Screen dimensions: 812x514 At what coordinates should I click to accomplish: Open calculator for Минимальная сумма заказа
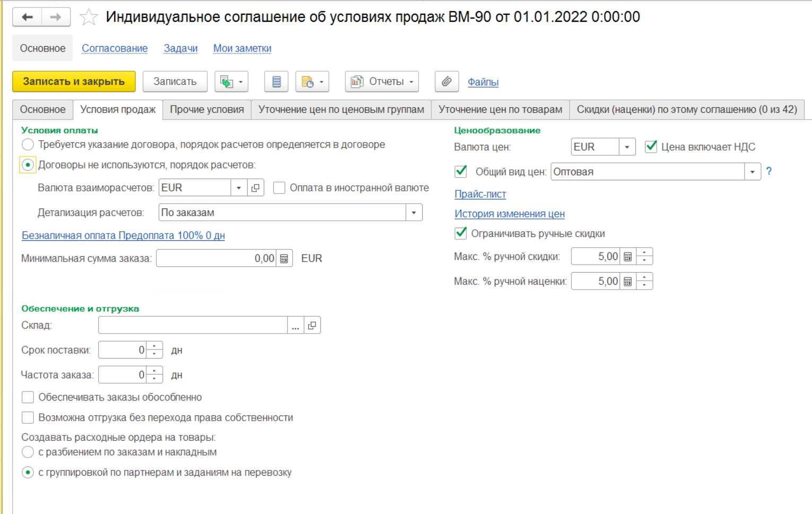[x=284, y=258]
